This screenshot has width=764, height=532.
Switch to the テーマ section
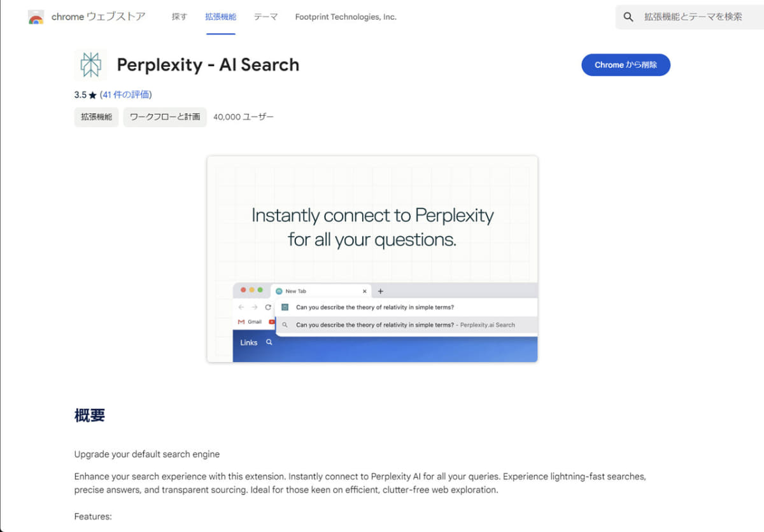[x=265, y=17]
